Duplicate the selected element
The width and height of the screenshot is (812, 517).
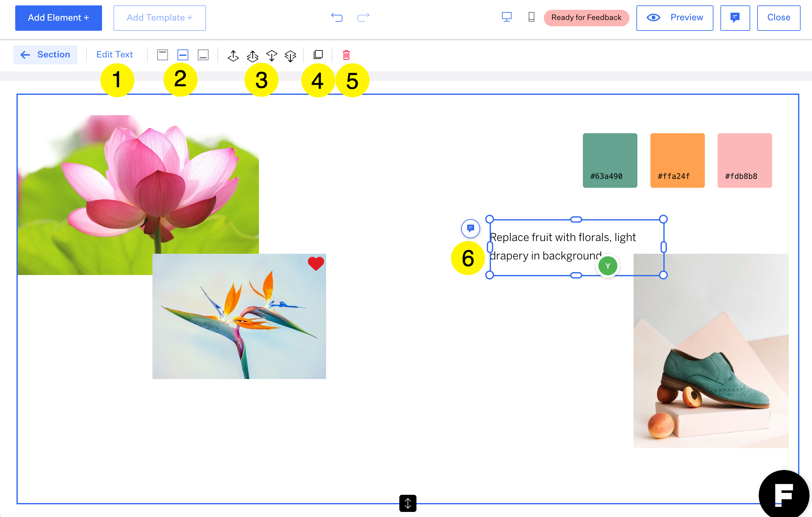318,55
